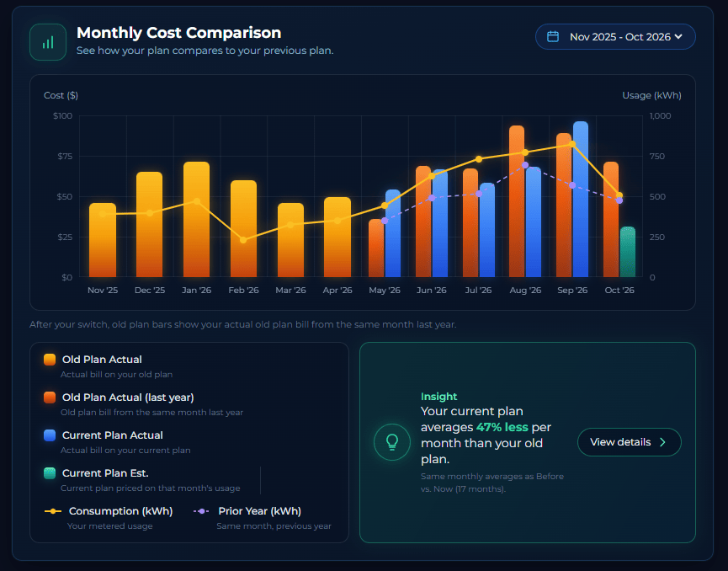Click the orange Aug '26 last-year bar

(517, 201)
